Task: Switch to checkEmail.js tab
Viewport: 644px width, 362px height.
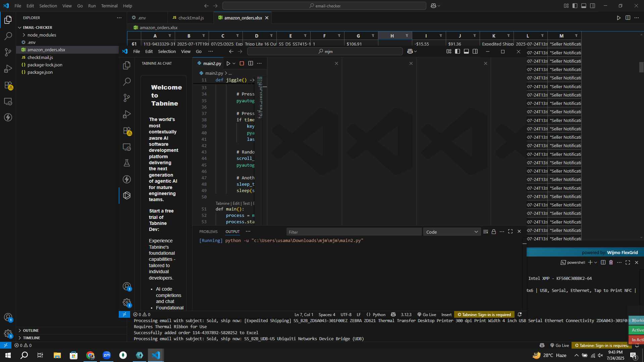Action: (x=191, y=18)
